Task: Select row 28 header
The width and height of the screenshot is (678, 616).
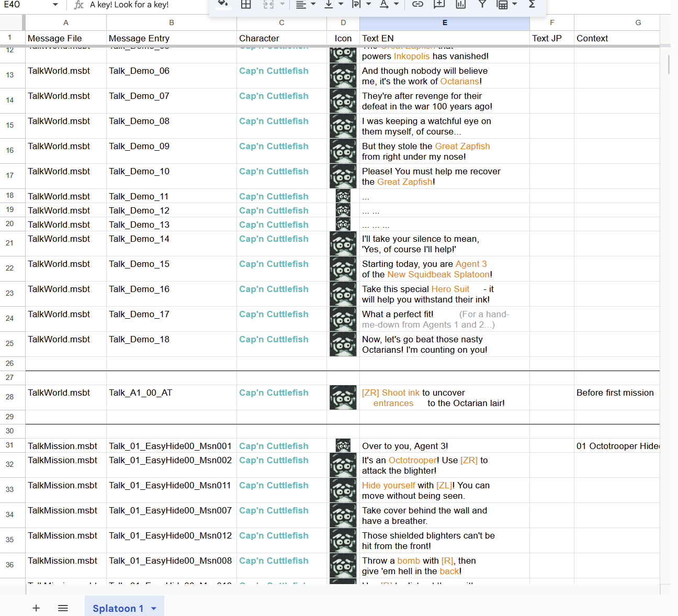Action: pyautogui.click(x=10, y=397)
